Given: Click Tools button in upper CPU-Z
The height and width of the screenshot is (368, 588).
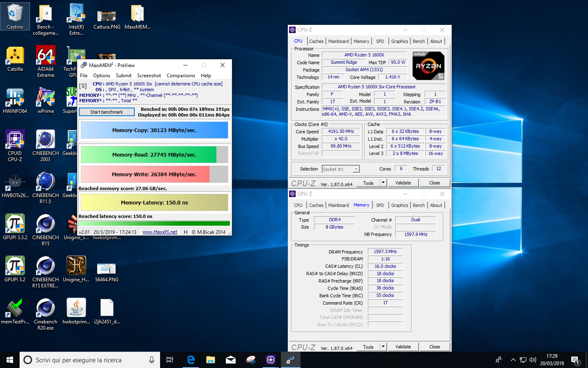Looking at the screenshot, I should click(368, 183).
